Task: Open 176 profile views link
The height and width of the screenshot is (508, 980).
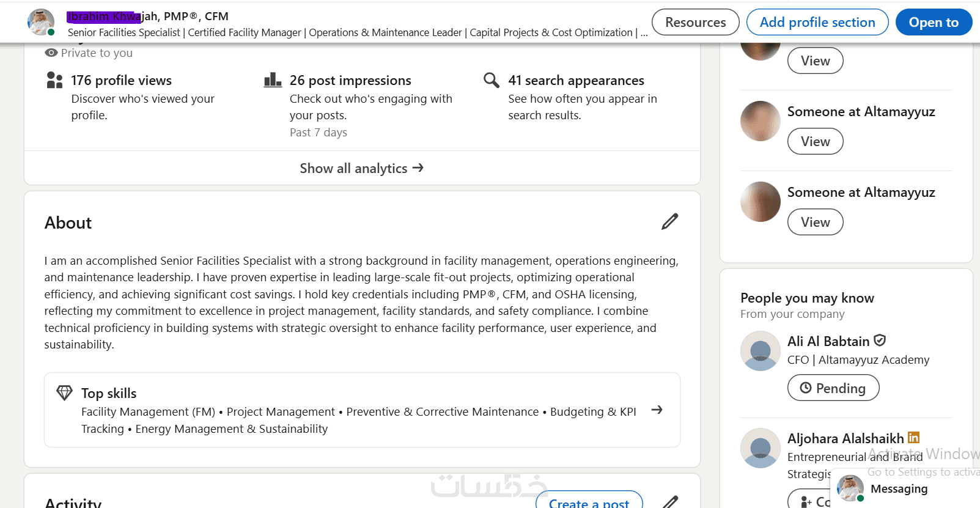Action: click(x=121, y=81)
